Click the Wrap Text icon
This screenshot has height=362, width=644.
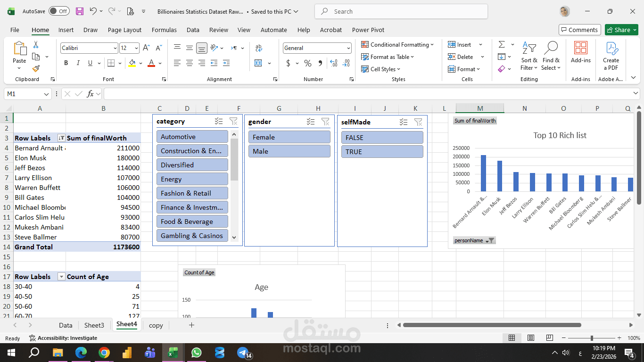pyautogui.click(x=258, y=48)
